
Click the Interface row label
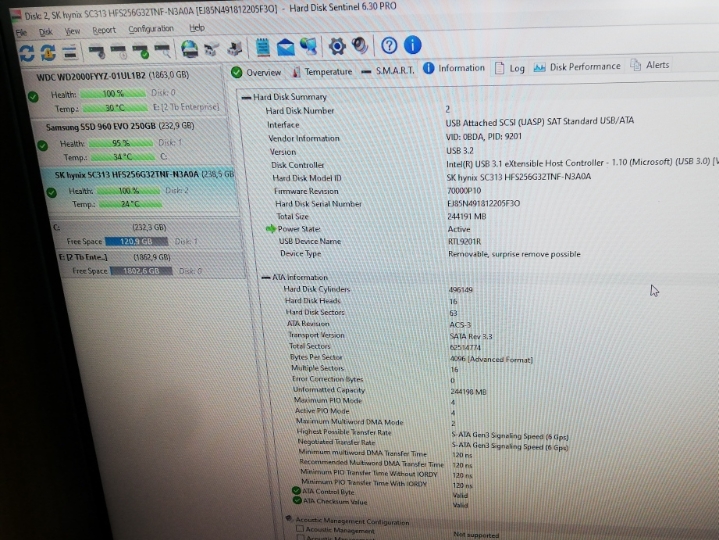pos(283,125)
